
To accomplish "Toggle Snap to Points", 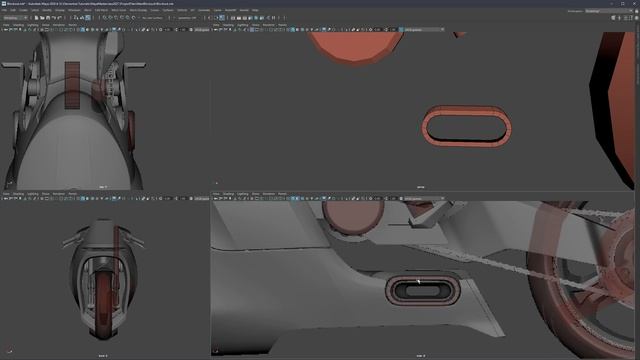I will [x=116, y=18].
